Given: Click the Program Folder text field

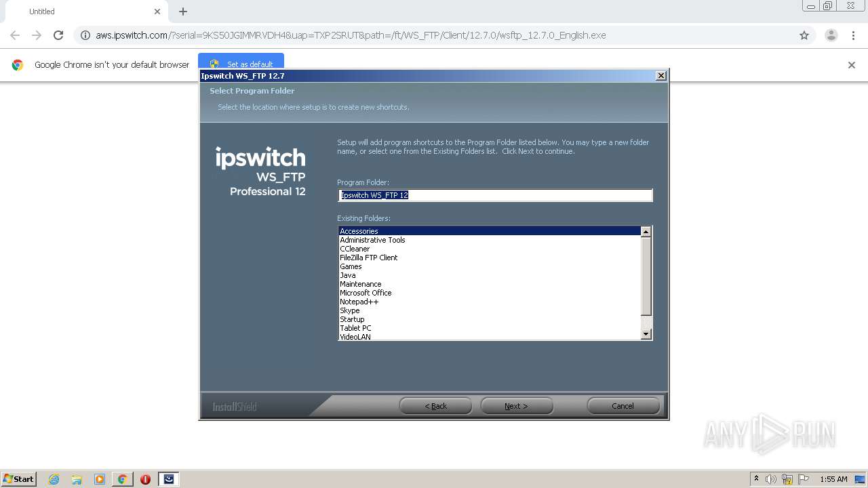Looking at the screenshot, I should tap(495, 195).
